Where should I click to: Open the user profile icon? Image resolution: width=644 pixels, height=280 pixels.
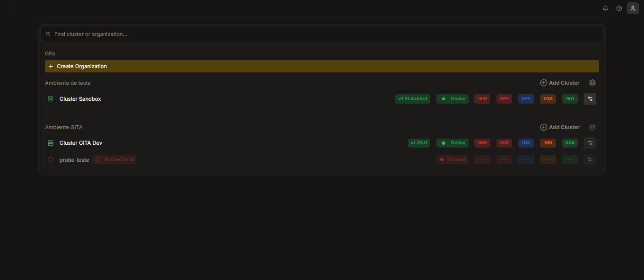[633, 9]
